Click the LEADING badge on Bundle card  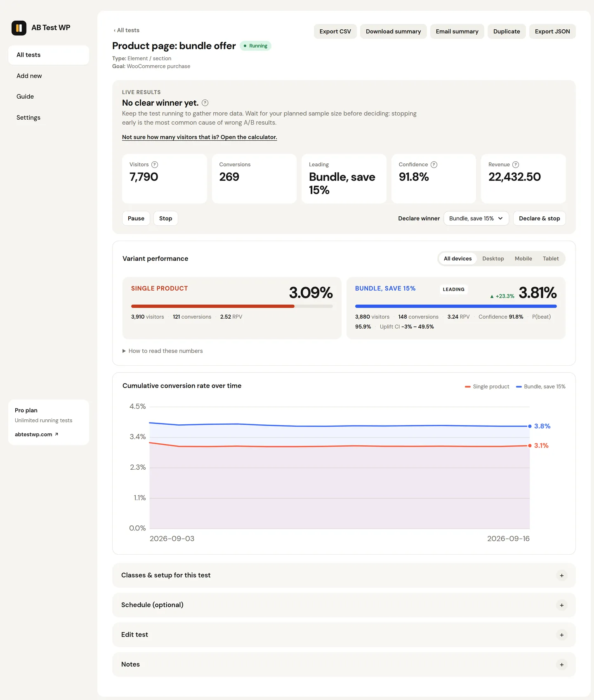click(x=453, y=289)
